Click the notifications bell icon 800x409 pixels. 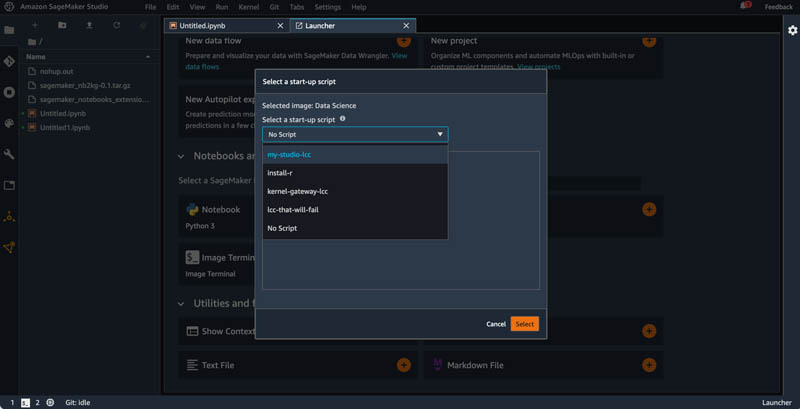tap(745, 6)
